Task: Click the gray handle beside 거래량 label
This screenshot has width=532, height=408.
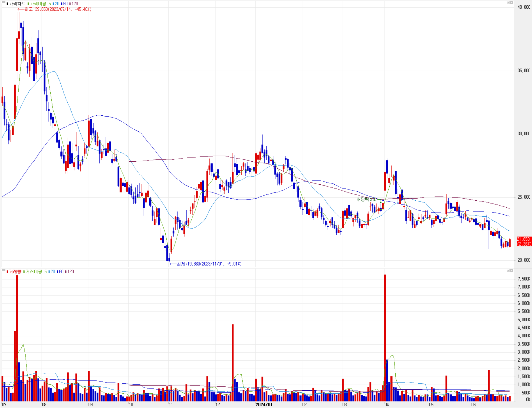Action: [3, 270]
